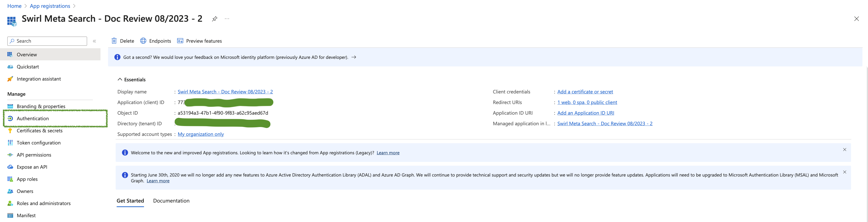Viewport: 868px width, 222px height.
Task: Click the Overview icon in sidebar
Action: [x=10, y=55]
